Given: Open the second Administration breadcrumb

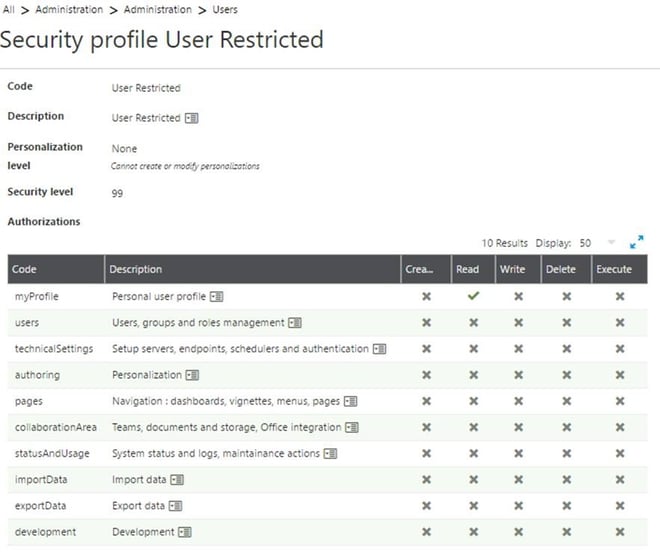Looking at the screenshot, I should pyautogui.click(x=157, y=9).
